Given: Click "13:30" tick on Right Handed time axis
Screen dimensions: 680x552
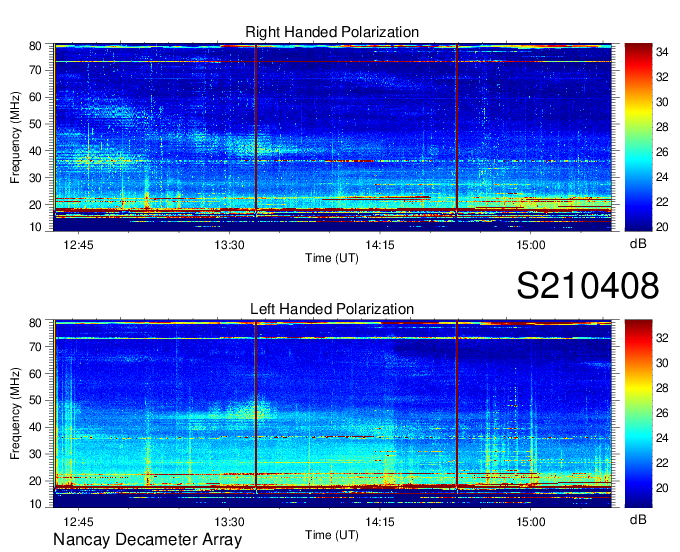Looking at the screenshot, I should tap(229, 245).
